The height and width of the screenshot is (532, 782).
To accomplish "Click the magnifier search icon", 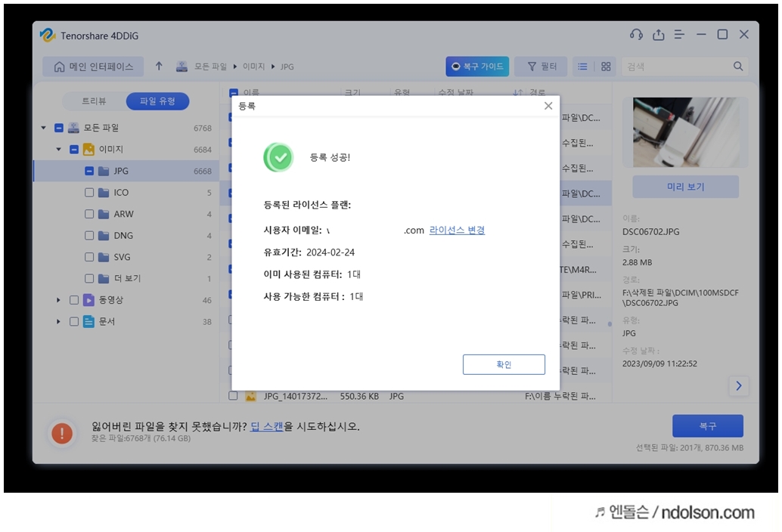I will pyautogui.click(x=738, y=66).
